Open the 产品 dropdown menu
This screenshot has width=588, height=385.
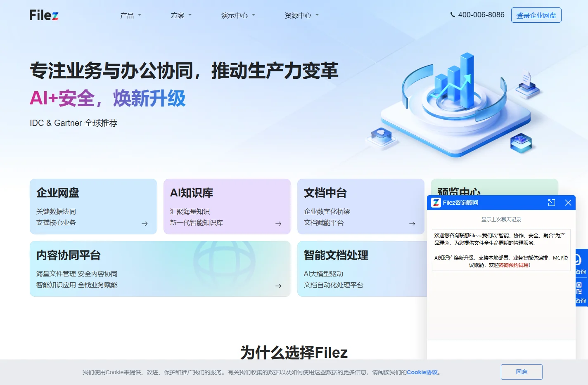(130, 15)
